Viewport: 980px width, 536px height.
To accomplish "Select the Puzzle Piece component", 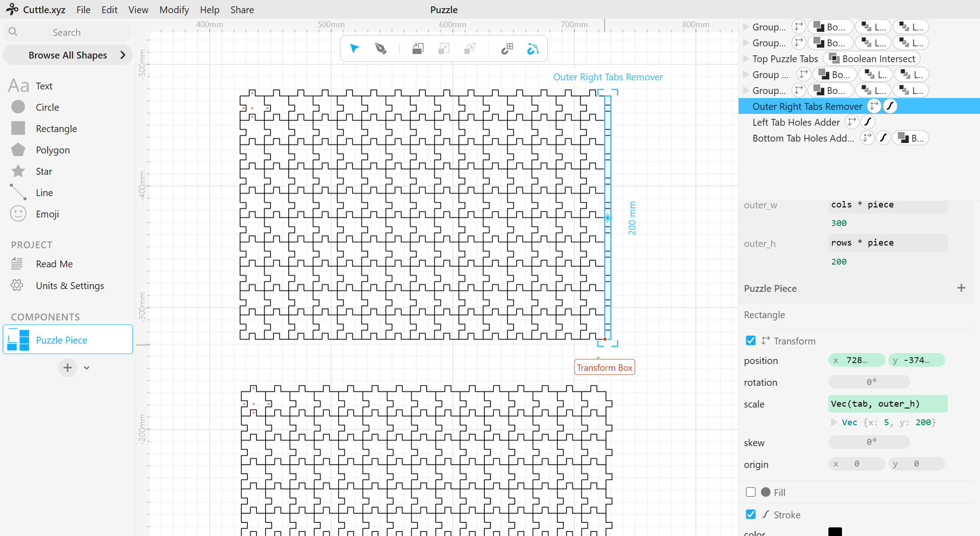I will tap(68, 339).
